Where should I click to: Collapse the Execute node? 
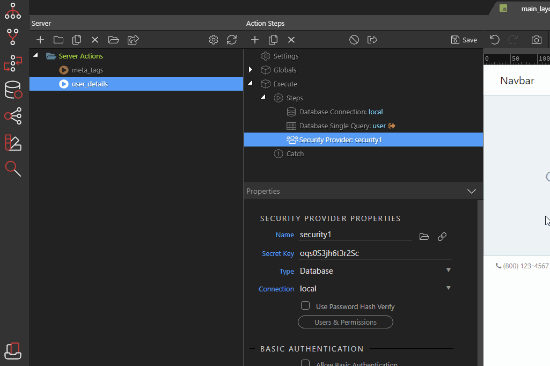250,83
